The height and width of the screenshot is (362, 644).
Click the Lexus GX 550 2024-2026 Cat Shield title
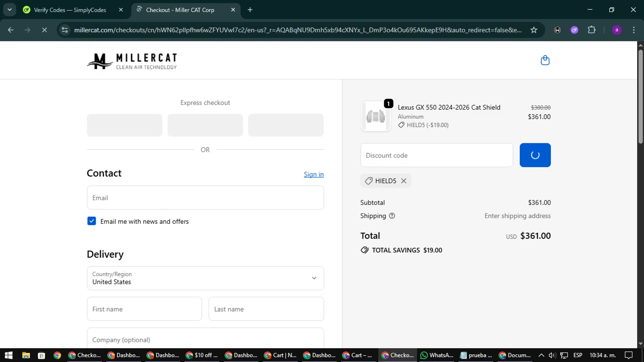pos(449,107)
